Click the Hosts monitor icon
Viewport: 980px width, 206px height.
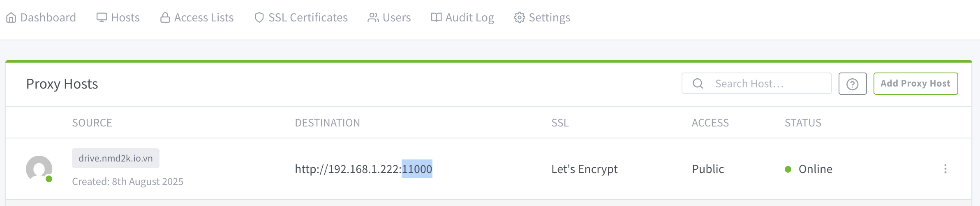pos(102,18)
